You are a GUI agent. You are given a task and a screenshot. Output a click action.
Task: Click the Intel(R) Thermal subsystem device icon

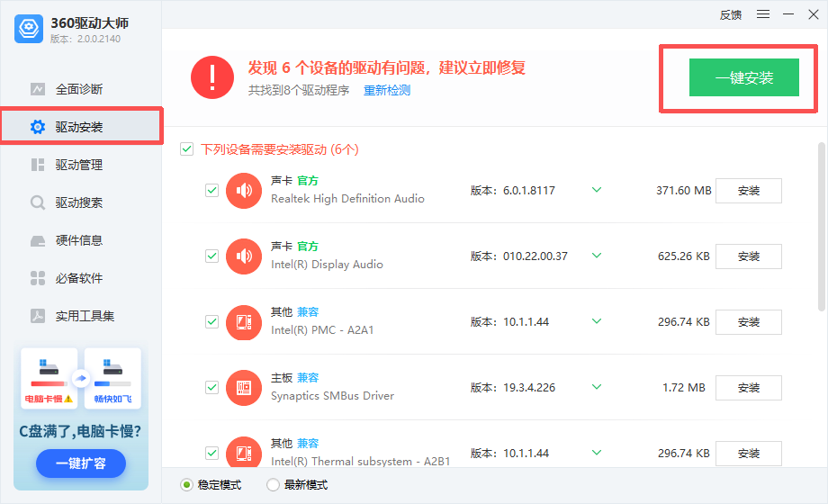[x=243, y=452]
